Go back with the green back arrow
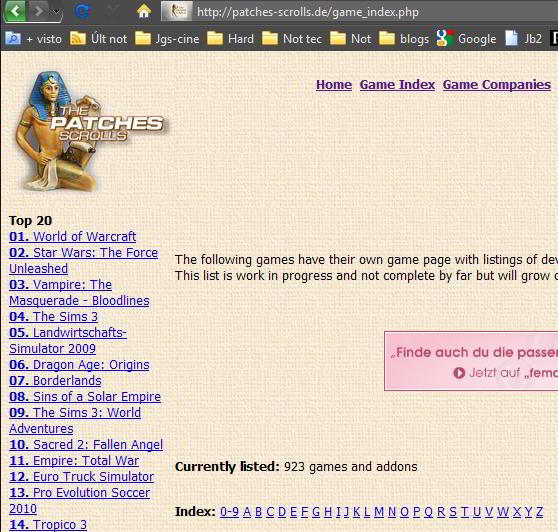 point(15,11)
